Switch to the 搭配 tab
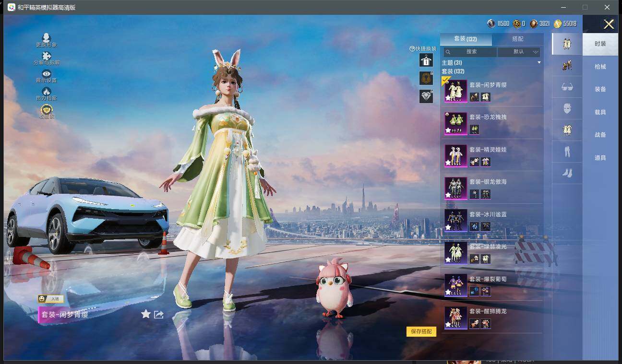Viewport: 622px width, 364px height. click(x=518, y=39)
